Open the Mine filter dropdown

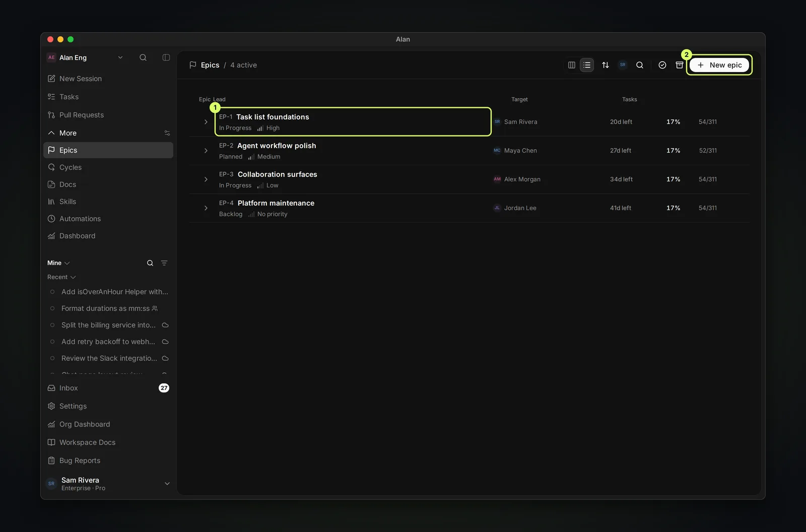click(58, 263)
